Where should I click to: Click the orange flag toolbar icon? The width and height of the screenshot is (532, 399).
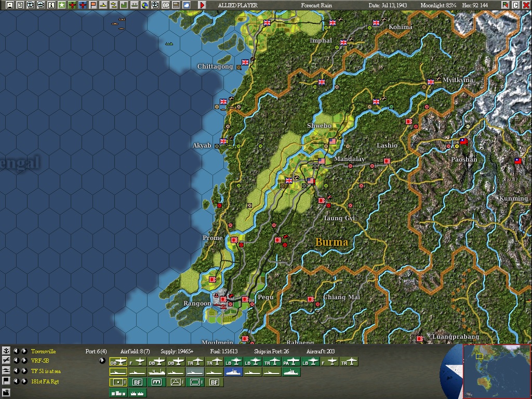click(x=93, y=5)
